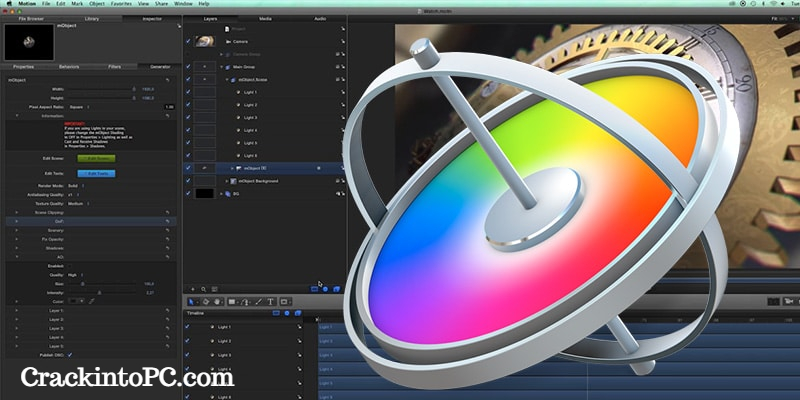Image resolution: width=800 pixels, height=400 pixels.
Task: Toggle the Show Masks icon in Timeline header
Action: pyautogui.click(x=276, y=313)
